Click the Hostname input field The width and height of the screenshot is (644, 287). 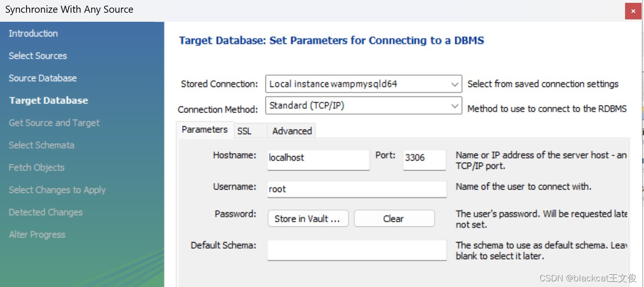(318, 158)
